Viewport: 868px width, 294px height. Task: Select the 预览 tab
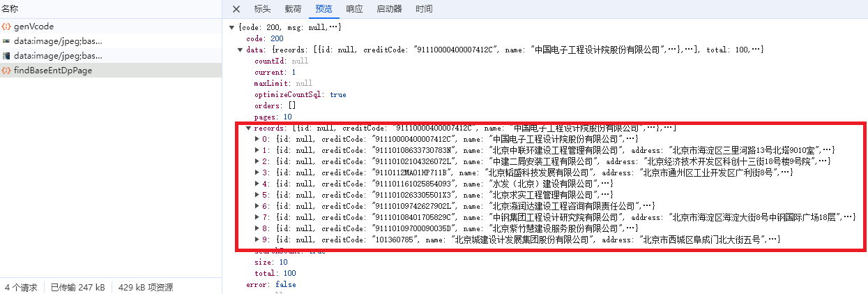coord(323,9)
